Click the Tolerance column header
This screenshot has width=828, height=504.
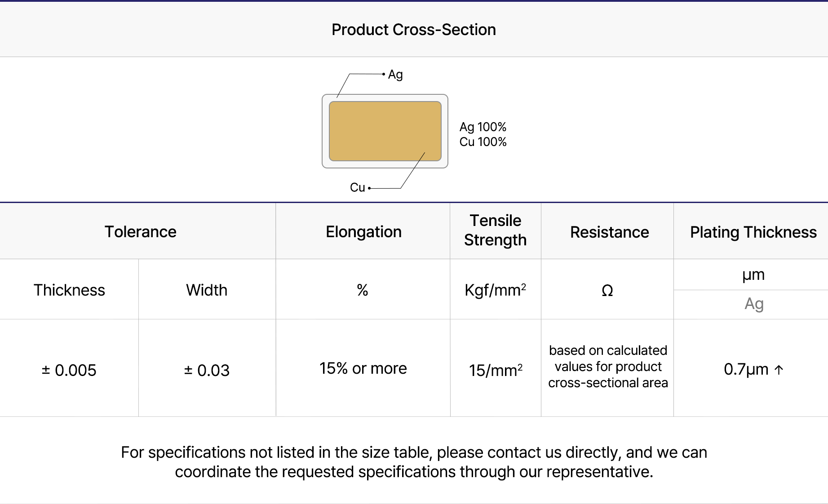[x=140, y=232]
